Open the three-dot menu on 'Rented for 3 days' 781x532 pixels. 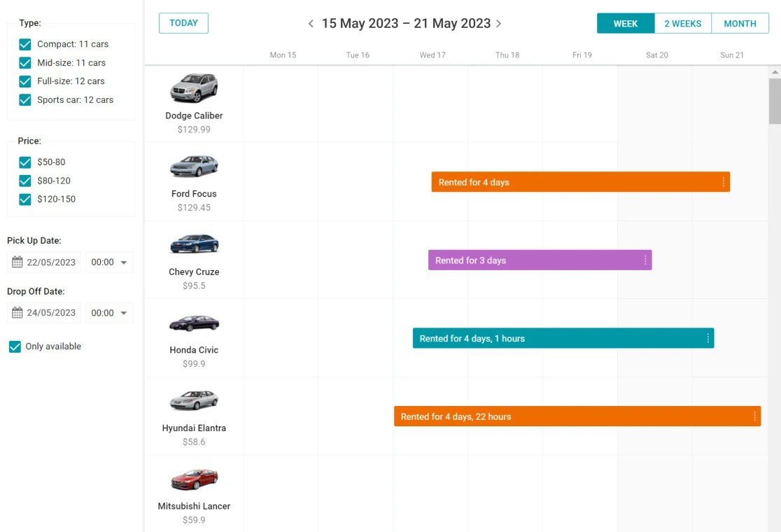645,260
